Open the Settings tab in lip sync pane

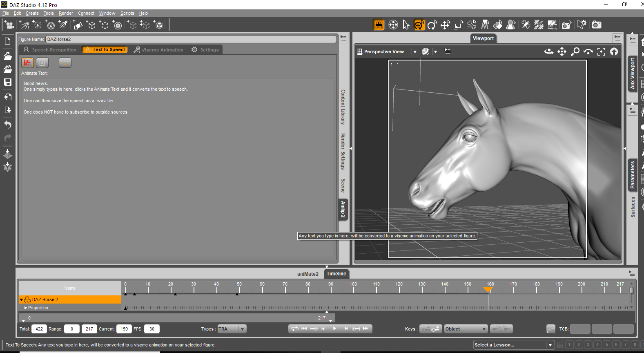[205, 50]
